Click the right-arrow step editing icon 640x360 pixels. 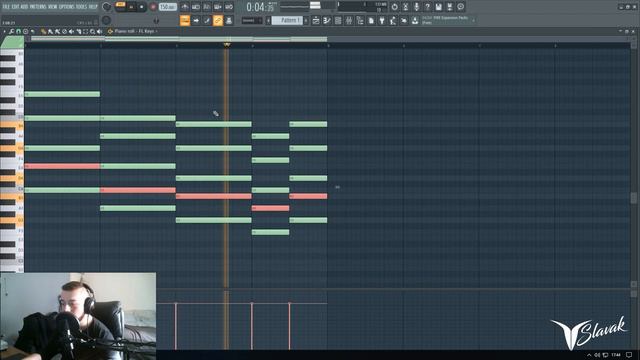pos(196,20)
